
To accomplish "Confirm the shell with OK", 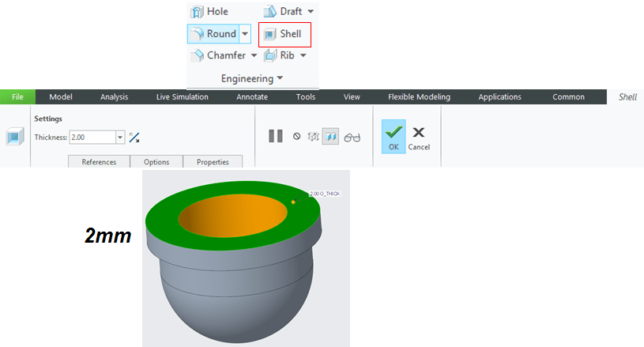I will (x=393, y=136).
